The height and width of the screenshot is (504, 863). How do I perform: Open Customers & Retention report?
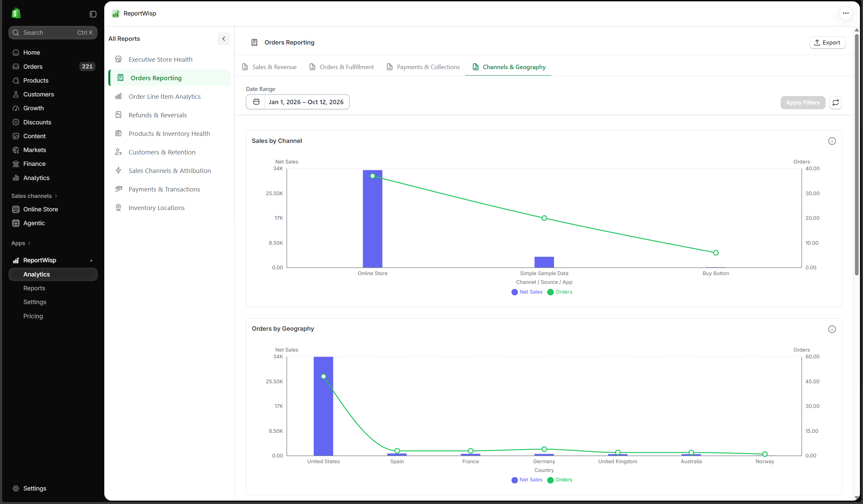pos(169,152)
